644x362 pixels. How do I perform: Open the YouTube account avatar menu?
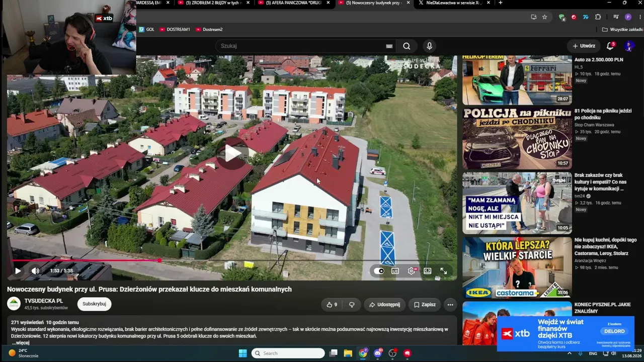[x=629, y=46]
